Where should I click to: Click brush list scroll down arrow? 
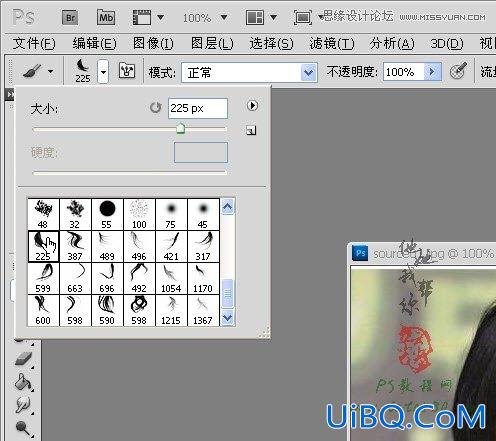[x=228, y=317]
